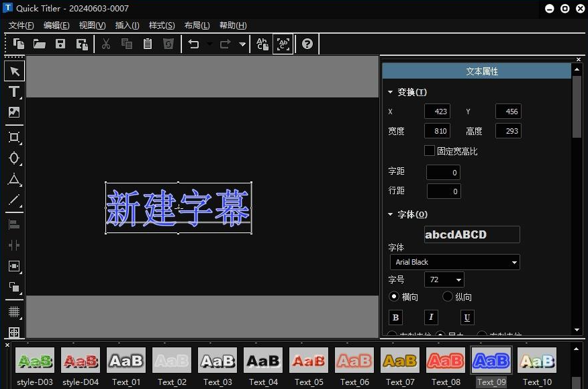
Task: Choose the rectangle drawing tool
Action: click(x=14, y=138)
